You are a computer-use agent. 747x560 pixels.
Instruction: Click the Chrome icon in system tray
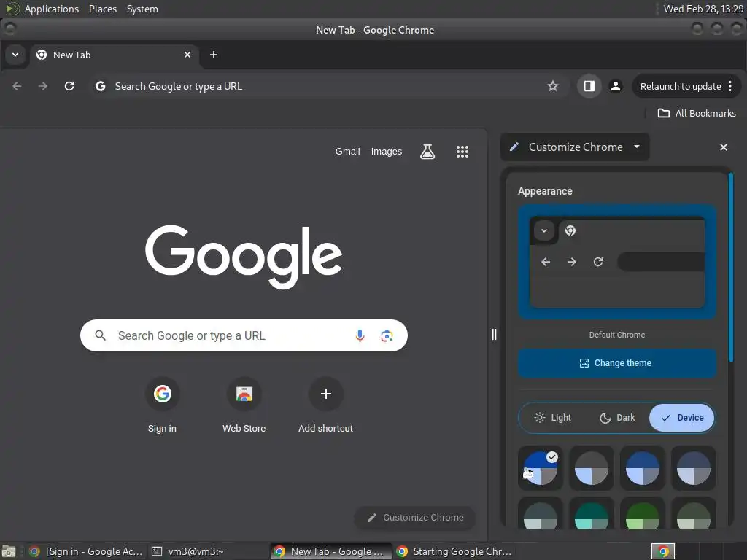pyautogui.click(x=663, y=551)
